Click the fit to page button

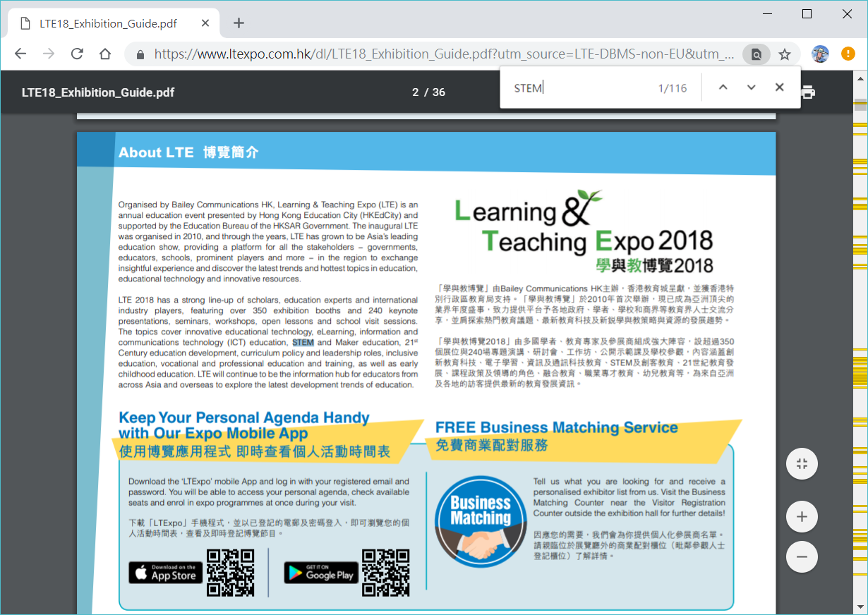tap(802, 463)
